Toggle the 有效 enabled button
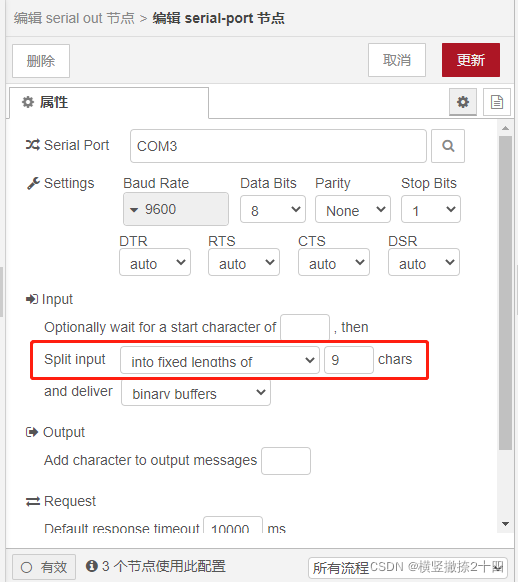 (x=44, y=567)
